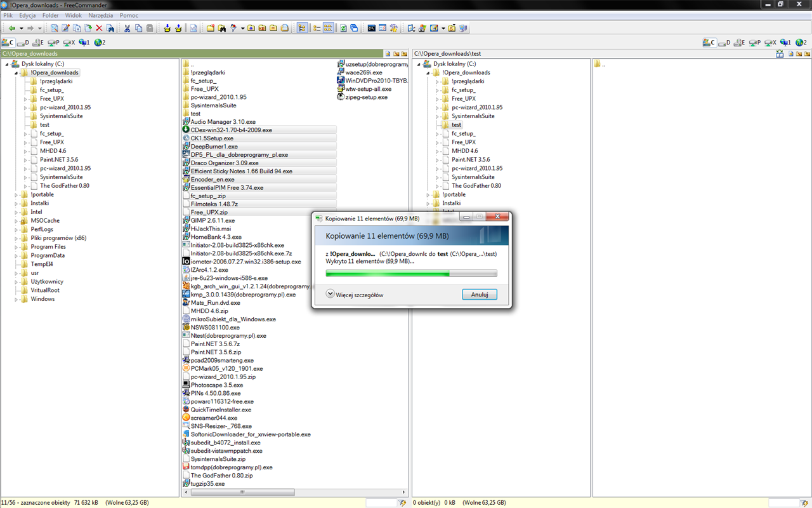This screenshot has width=812, height=508.
Task: Open the filter dropdown arrow in toolbar
Action: coord(243,28)
